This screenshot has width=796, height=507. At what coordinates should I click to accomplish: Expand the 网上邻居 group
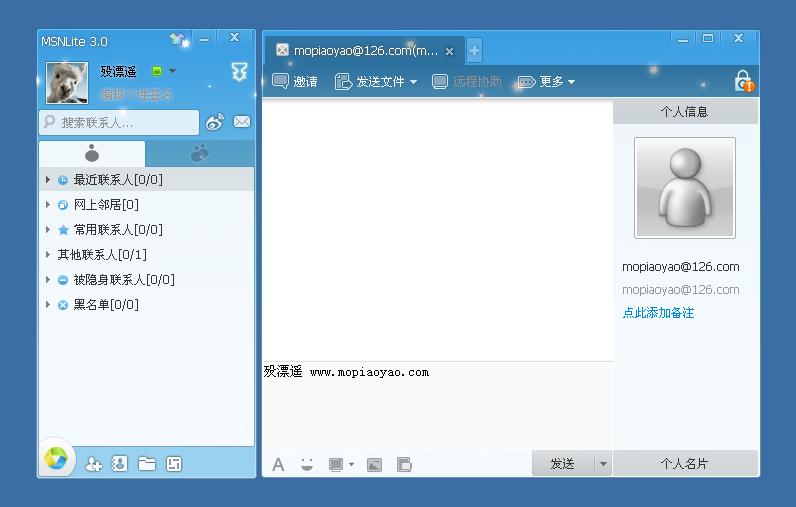(48, 205)
